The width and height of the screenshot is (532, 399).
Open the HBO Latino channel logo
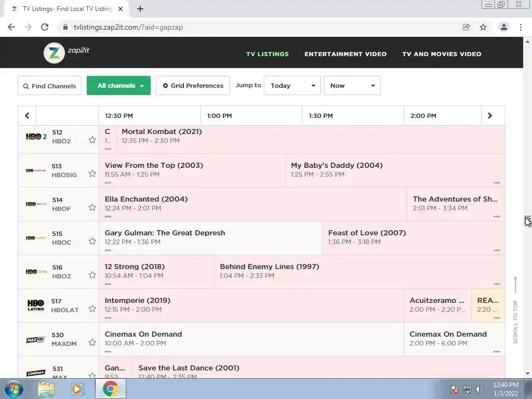[x=36, y=305]
